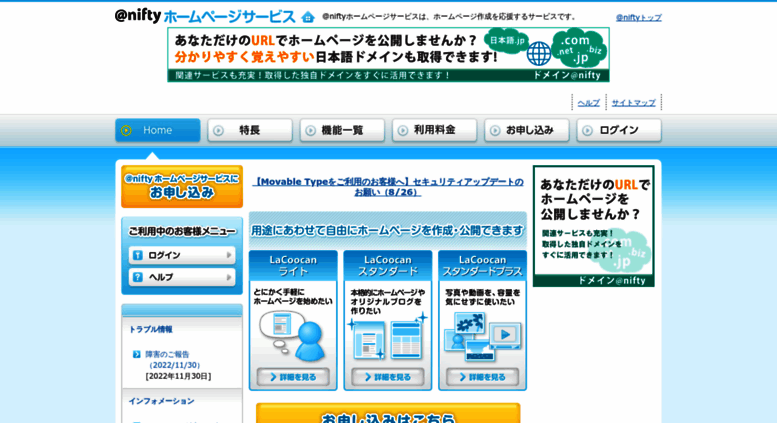Click the circle arrow icon on 特長 tab
This screenshot has width=777, height=423.
tap(219, 130)
